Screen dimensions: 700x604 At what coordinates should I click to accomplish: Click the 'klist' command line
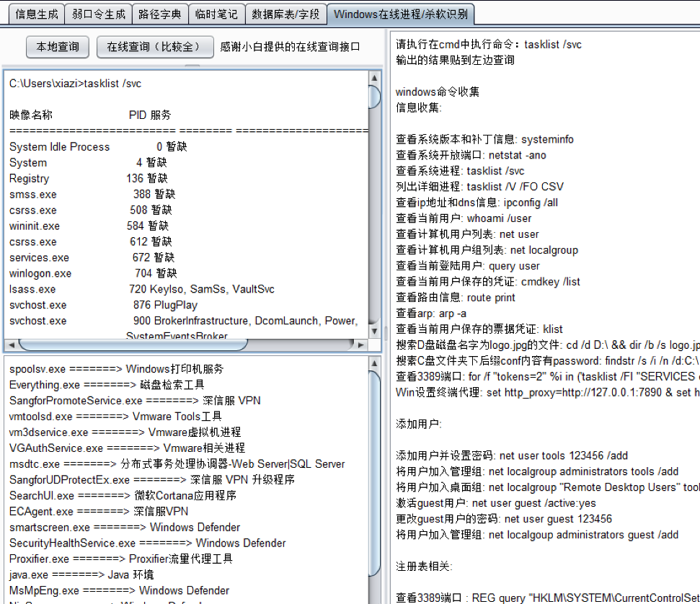479,329
